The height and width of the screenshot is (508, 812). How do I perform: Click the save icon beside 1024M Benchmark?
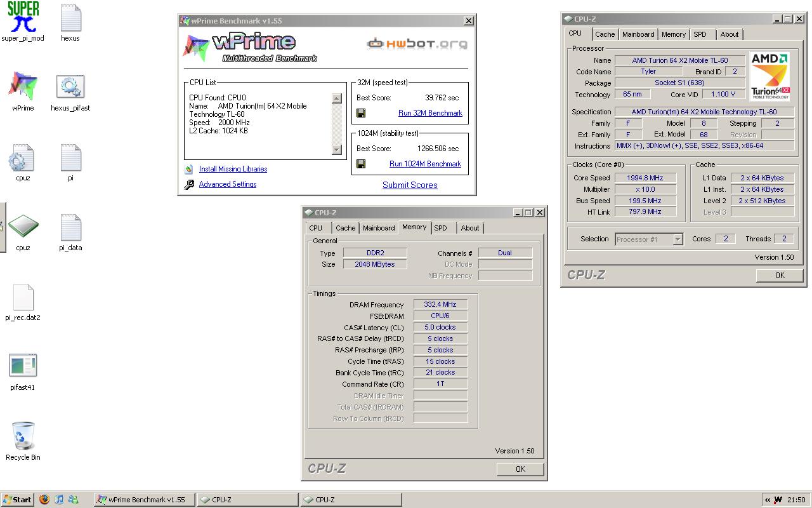(361, 164)
